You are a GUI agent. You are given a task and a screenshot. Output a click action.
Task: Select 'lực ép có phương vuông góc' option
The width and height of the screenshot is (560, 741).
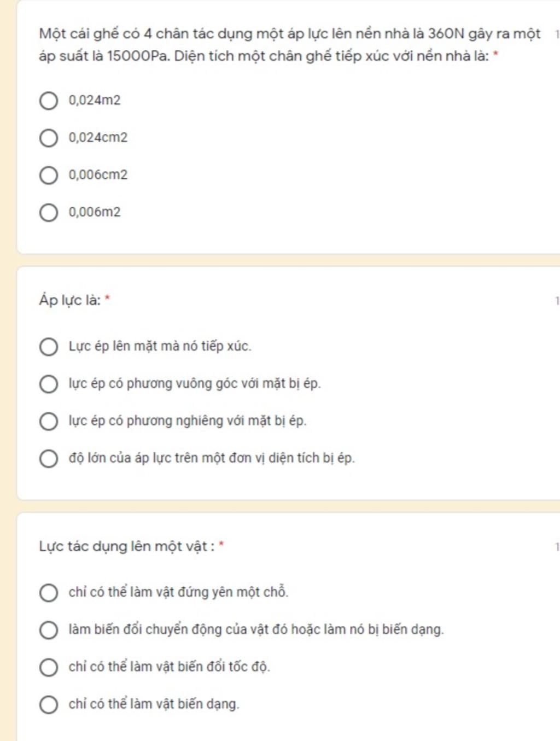point(48,384)
